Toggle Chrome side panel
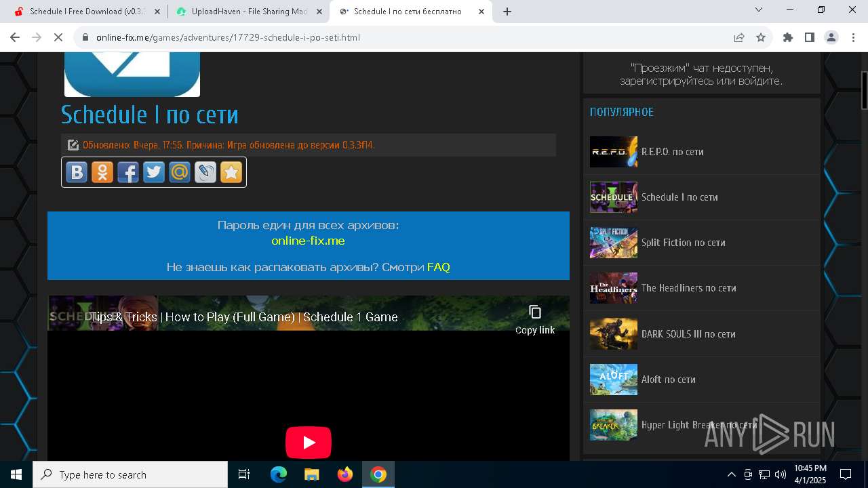Screen dimensions: 868x488 (x=810, y=37)
